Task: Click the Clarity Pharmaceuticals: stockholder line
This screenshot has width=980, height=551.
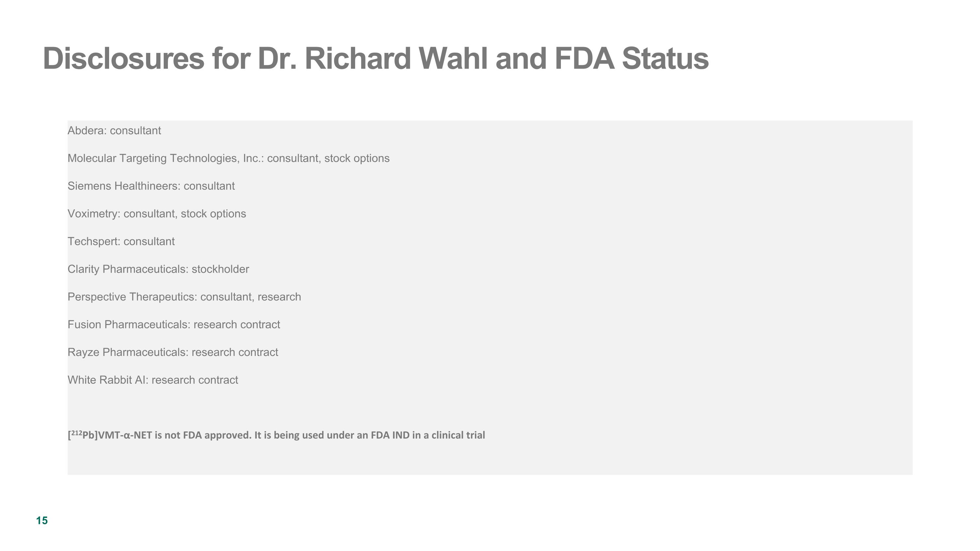Action: [x=158, y=269]
